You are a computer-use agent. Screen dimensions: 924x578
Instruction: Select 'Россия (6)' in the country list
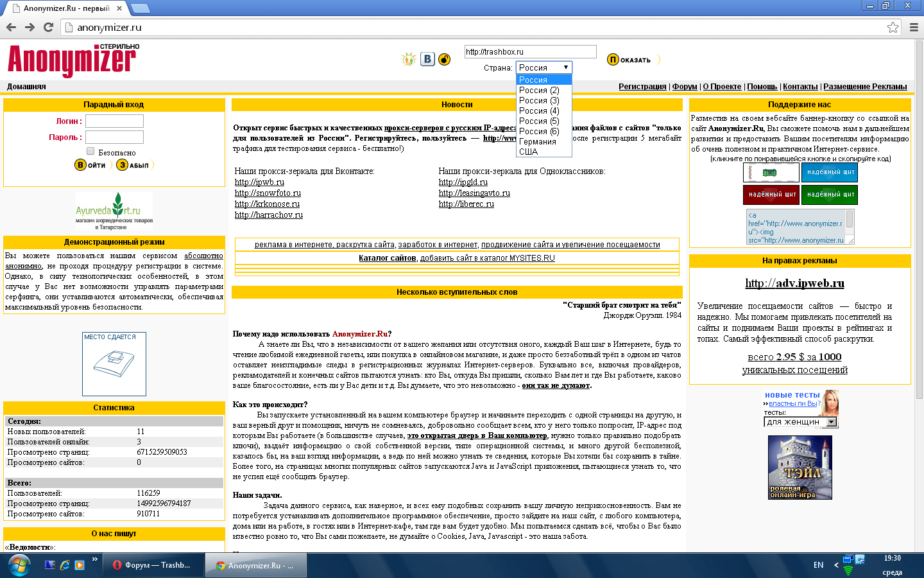click(x=543, y=131)
